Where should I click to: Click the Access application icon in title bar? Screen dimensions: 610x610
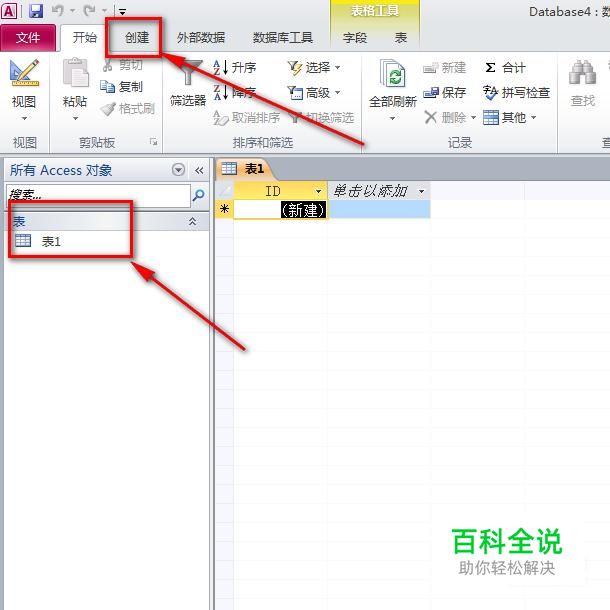click(9, 11)
